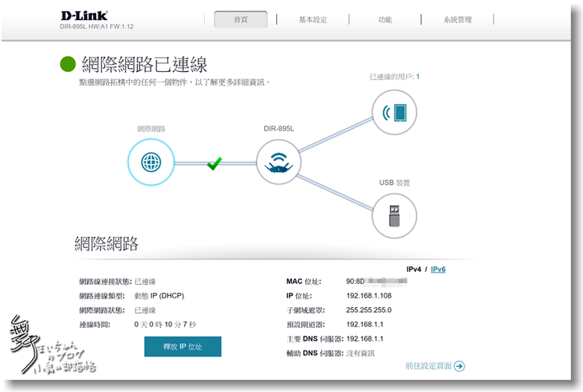Click the green status circle beside the heading
The height and width of the screenshot is (392, 583).
coord(68,64)
